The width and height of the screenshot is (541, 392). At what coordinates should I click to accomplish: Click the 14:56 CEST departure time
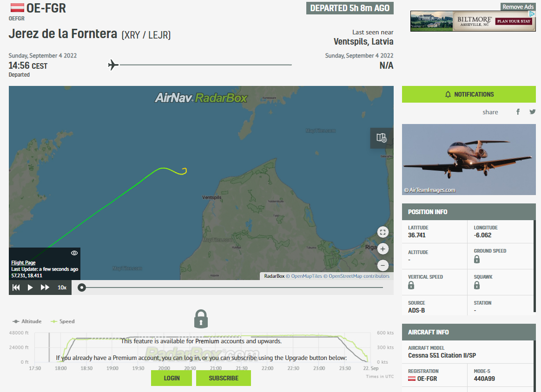(x=28, y=65)
